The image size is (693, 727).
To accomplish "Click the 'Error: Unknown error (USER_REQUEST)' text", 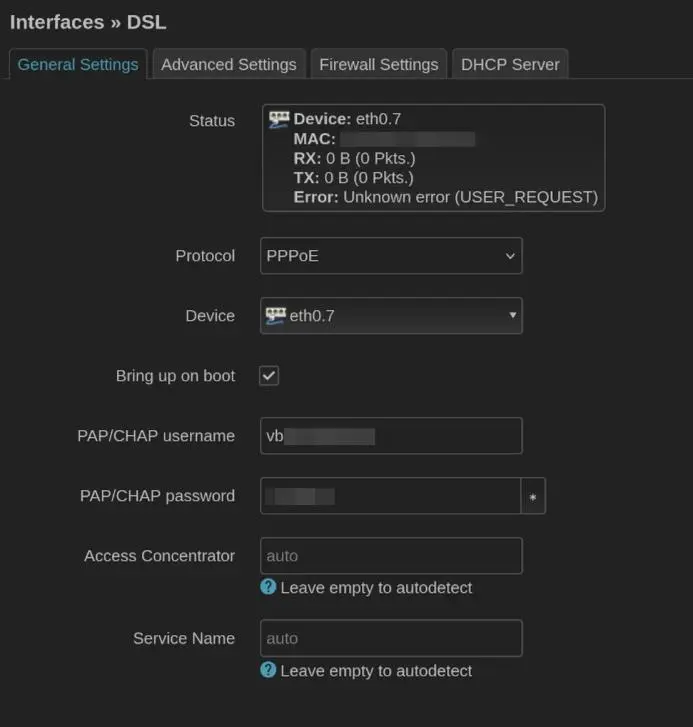I will click(445, 197).
